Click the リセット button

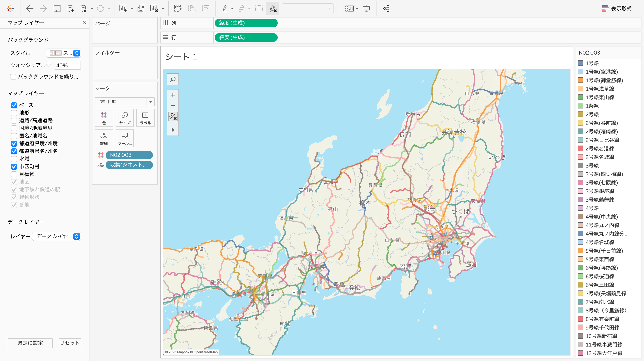70,343
